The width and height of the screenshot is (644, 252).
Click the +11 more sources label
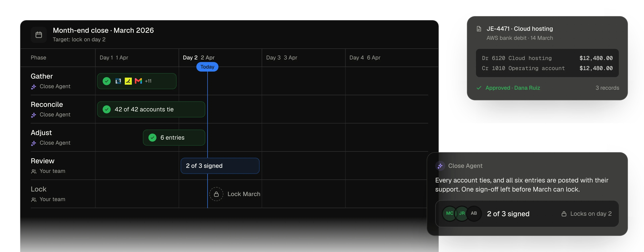148,81
